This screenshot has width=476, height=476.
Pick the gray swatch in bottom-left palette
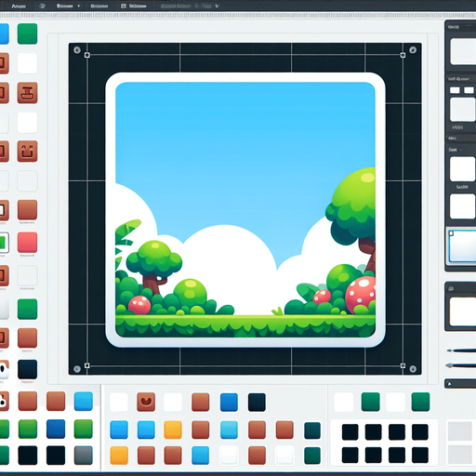pyautogui.click(x=84, y=456)
